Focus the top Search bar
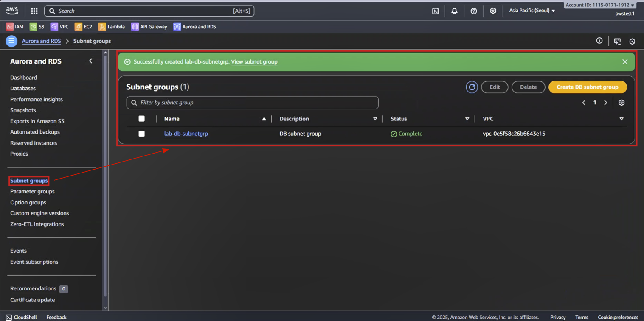 click(x=149, y=11)
